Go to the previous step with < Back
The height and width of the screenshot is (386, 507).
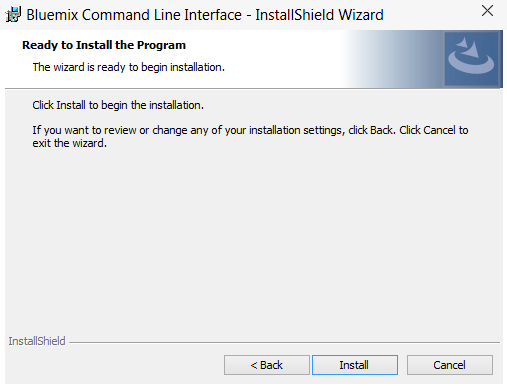click(267, 365)
